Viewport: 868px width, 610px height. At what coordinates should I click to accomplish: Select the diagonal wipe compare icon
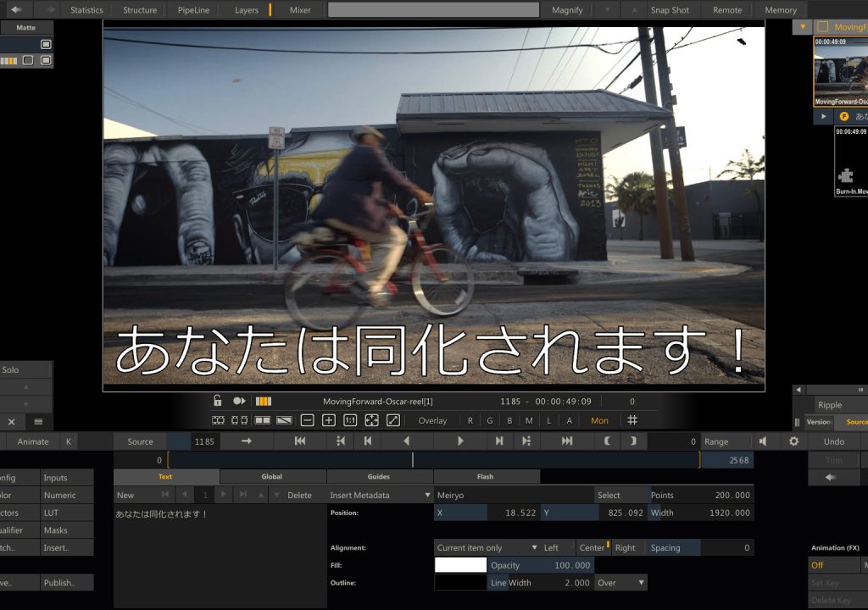coord(284,421)
